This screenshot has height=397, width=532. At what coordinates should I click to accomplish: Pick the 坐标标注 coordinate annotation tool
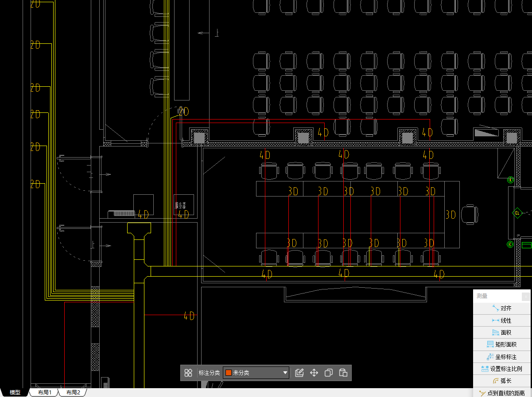coord(501,357)
